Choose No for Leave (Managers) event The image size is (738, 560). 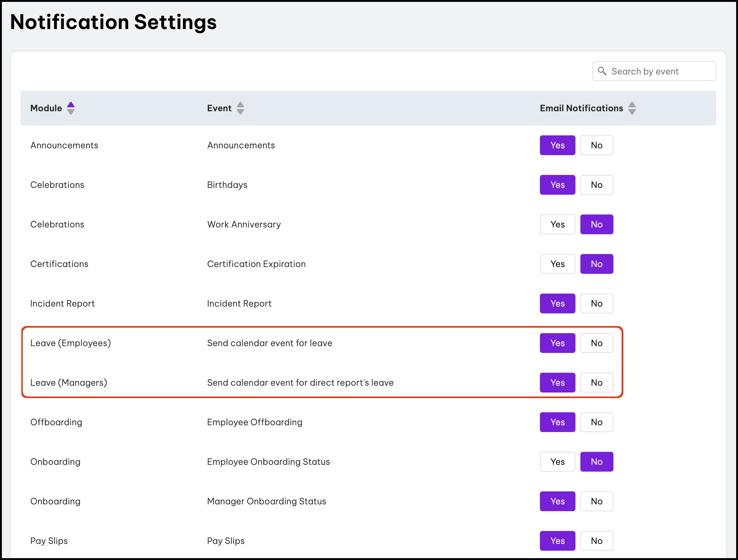point(596,383)
